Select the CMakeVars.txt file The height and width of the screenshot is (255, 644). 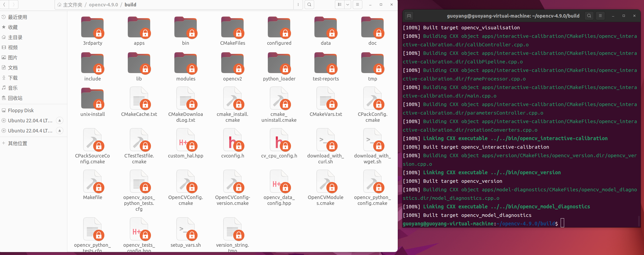pyautogui.click(x=326, y=102)
